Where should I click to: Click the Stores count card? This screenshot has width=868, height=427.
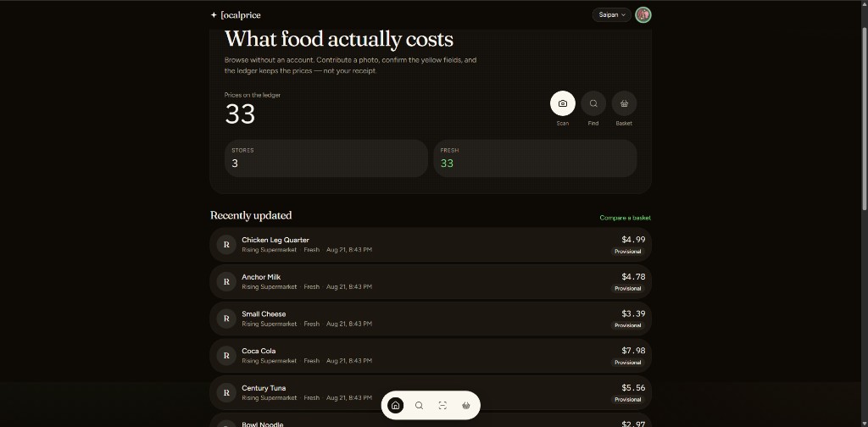(x=326, y=158)
